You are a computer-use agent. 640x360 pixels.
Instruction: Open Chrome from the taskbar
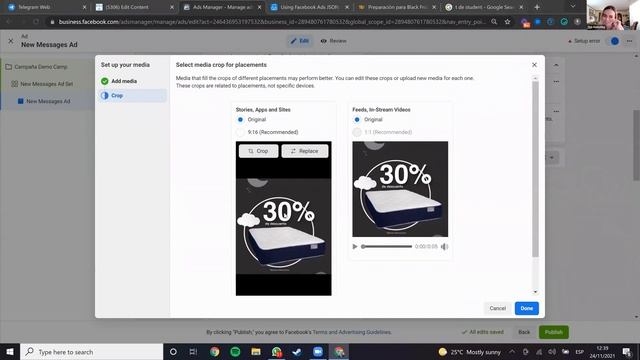click(215, 351)
